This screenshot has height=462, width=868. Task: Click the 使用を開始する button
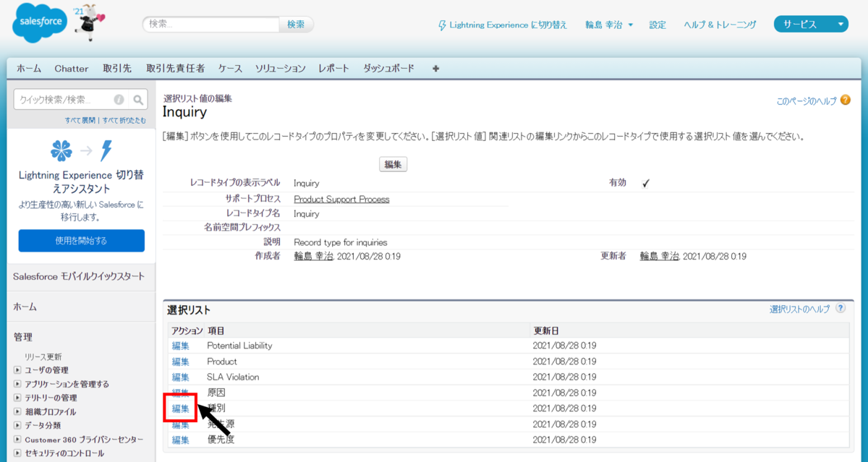(x=81, y=241)
